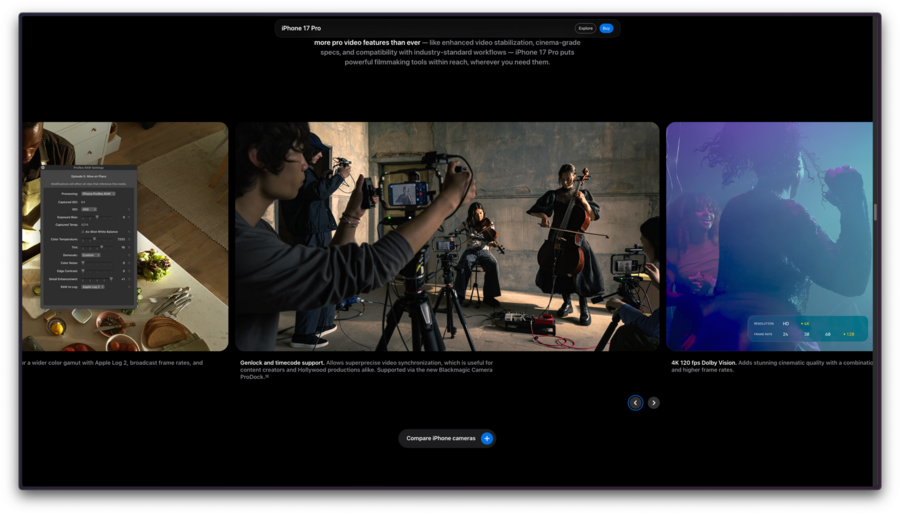Click the blue plus icon beside Compare iPhone cameras
The height and width of the screenshot is (515, 900).
[x=487, y=438]
